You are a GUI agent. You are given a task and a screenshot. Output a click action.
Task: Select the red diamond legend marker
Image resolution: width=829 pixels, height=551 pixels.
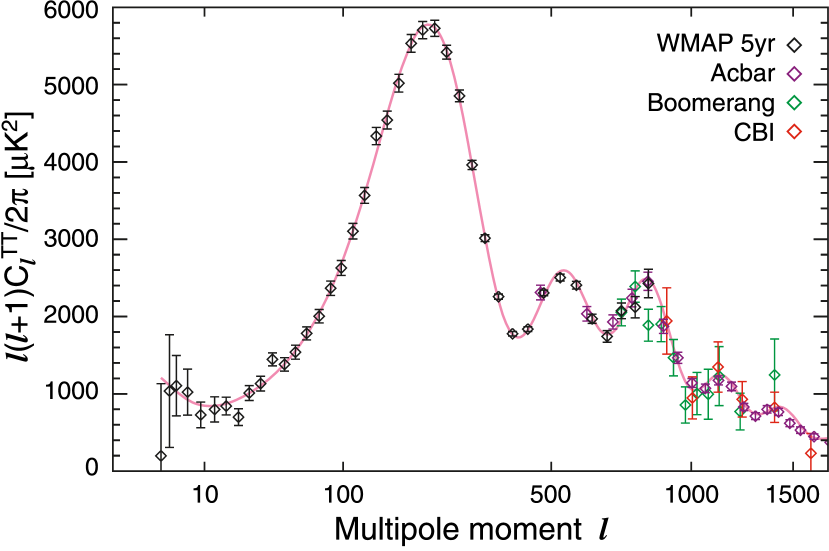pyautogui.click(x=794, y=131)
